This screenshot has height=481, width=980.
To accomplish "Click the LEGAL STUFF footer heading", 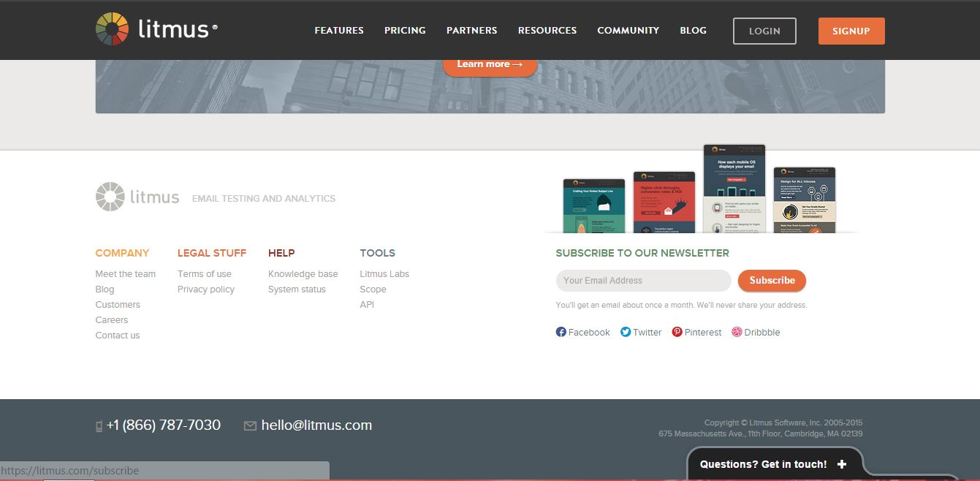I will [x=212, y=253].
